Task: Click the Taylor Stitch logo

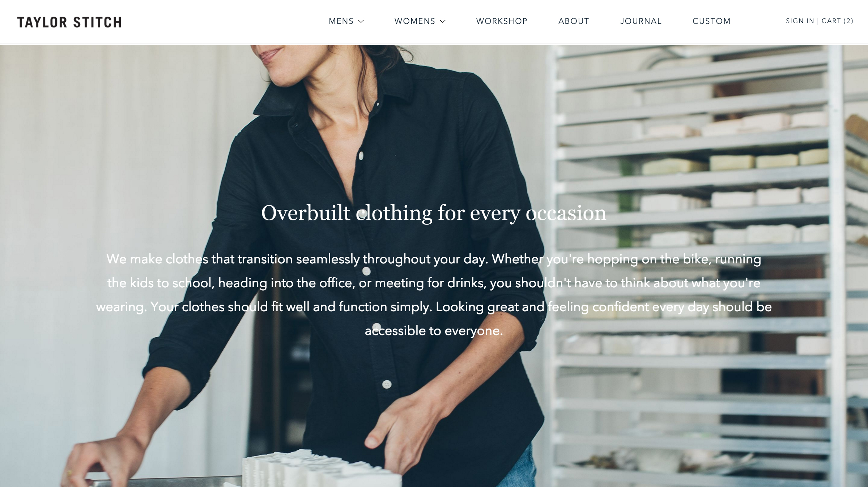Action: 69,22
